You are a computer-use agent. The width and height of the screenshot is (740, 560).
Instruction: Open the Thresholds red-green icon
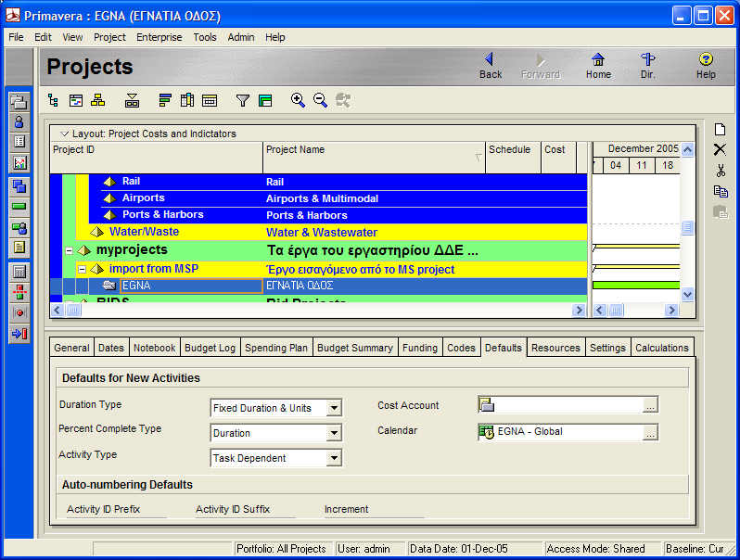[19, 292]
